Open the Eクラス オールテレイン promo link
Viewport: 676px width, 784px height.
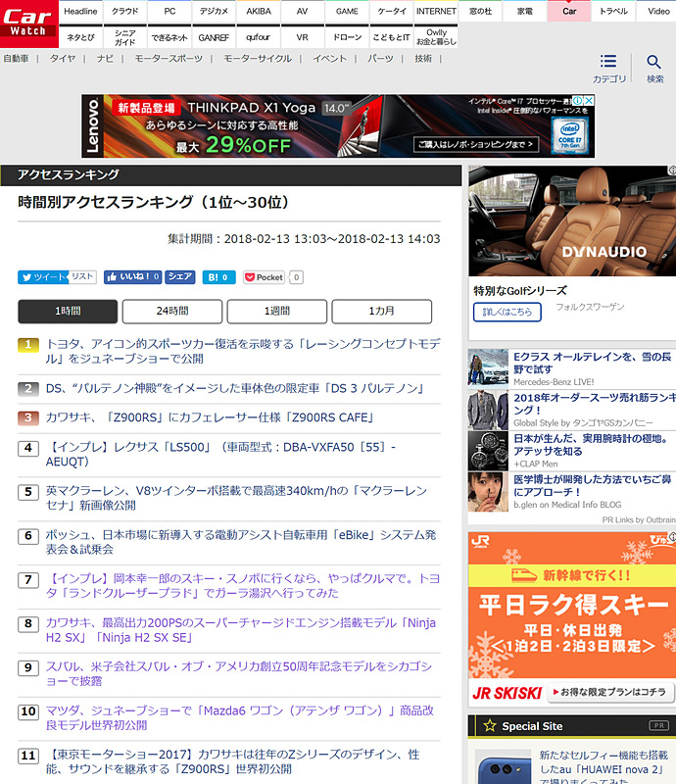click(593, 363)
